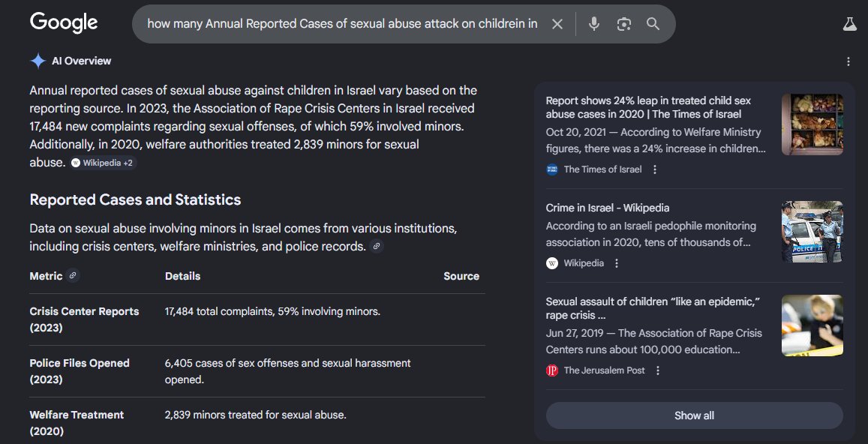Open Jerusalem Post sexual assault epidemic article
The width and height of the screenshot is (868, 444).
653,308
